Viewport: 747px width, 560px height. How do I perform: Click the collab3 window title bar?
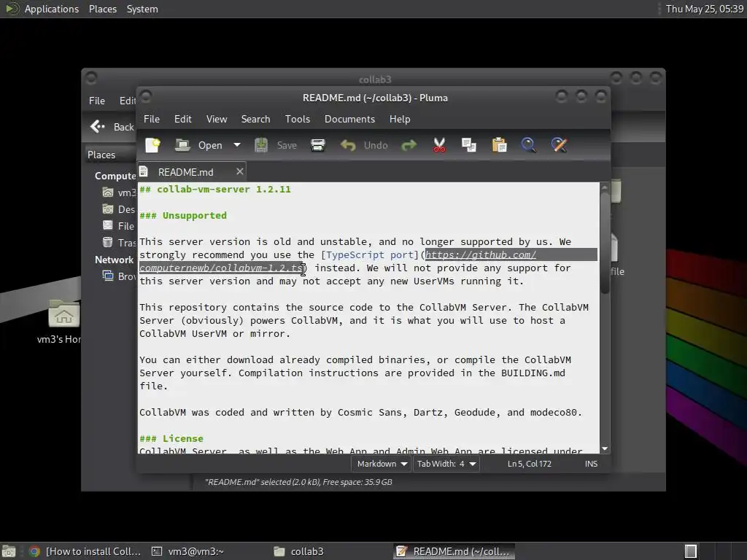coord(374,79)
